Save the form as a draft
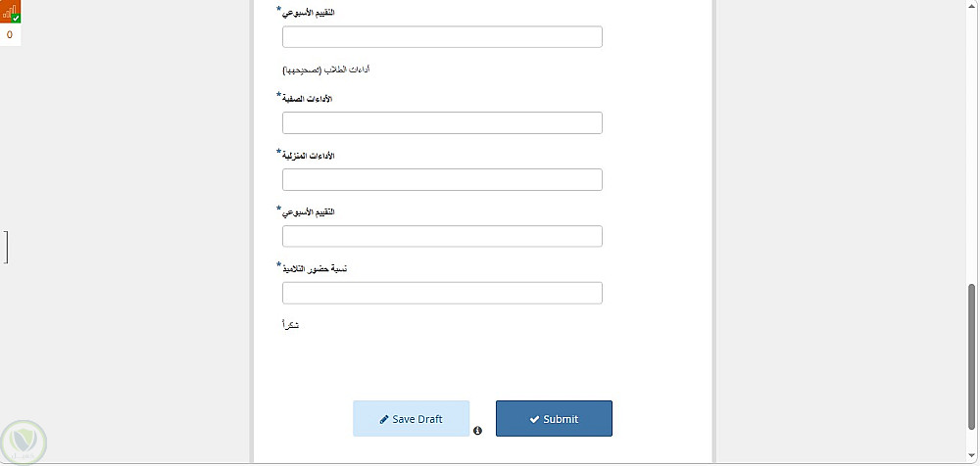Image resolution: width=980 pixels, height=466 pixels. 412,419
